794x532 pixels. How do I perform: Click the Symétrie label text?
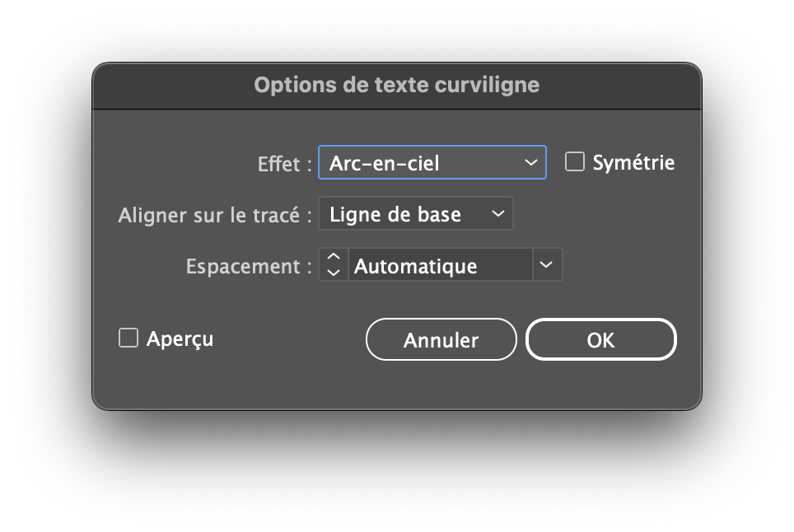pyautogui.click(x=633, y=163)
